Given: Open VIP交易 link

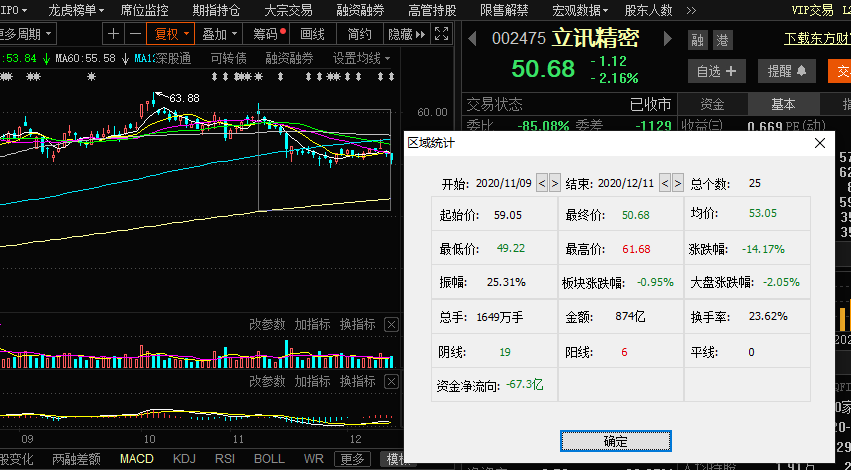Looking at the screenshot, I should 811,10.
